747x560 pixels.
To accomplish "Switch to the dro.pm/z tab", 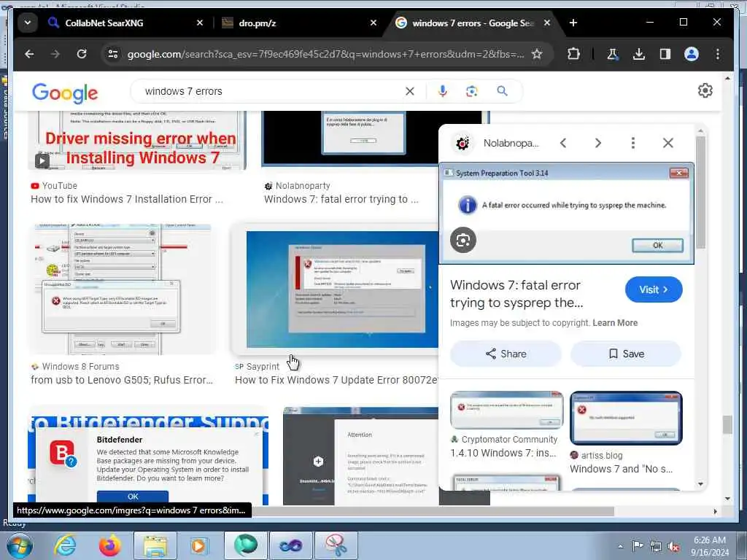I will pos(258,23).
